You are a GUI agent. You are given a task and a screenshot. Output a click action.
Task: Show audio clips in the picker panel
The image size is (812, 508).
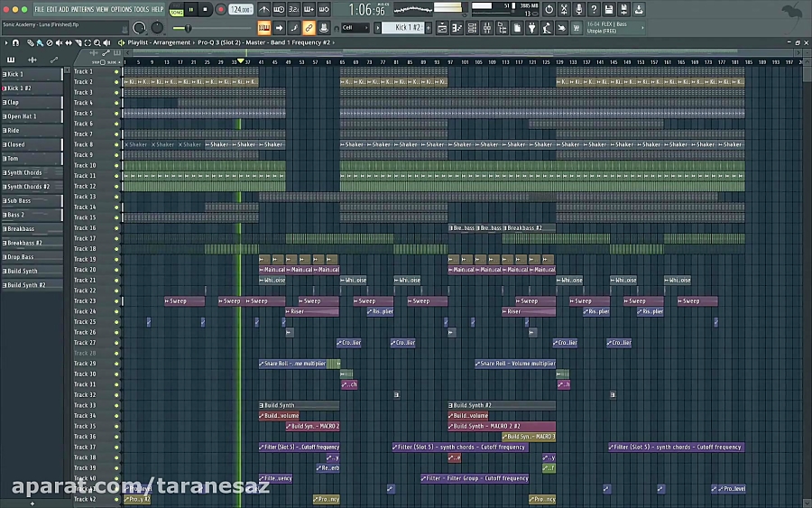coord(32,60)
